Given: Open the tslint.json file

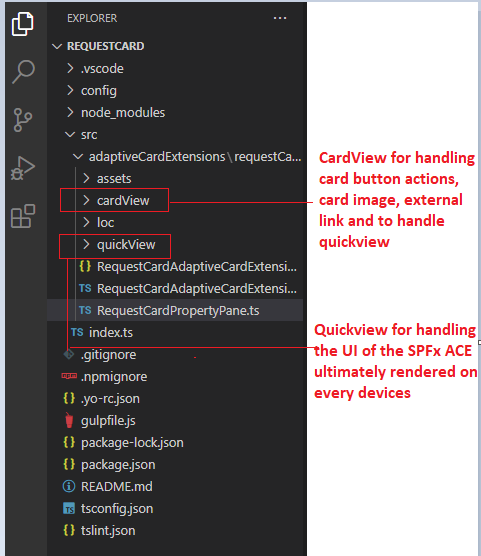Looking at the screenshot, I should coord(108,530).
